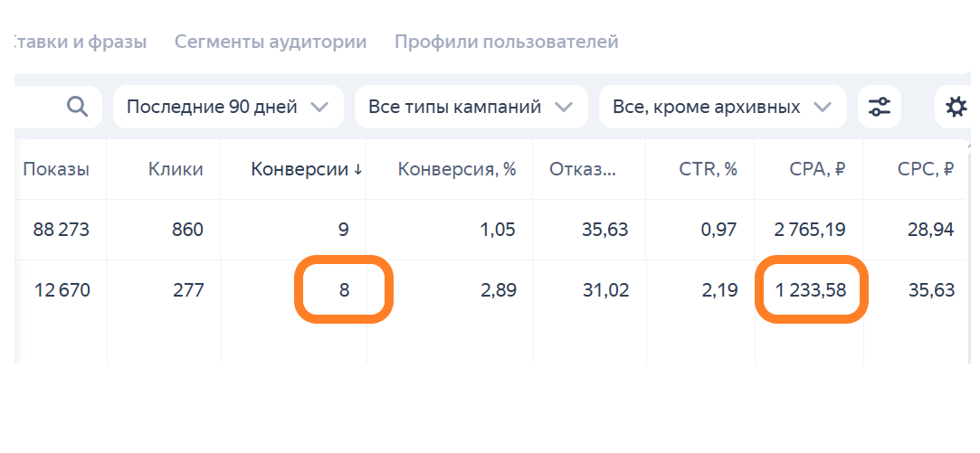Sort by the CTR, % column
This screenshot has width=980, height=453.
pos(709,169)
